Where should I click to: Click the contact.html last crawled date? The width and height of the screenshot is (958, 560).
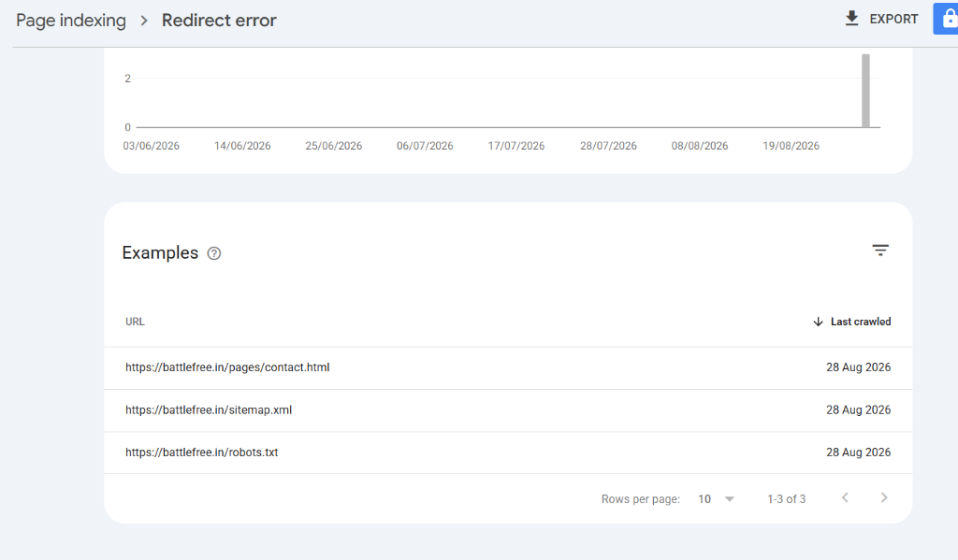[x=859, y=367]
